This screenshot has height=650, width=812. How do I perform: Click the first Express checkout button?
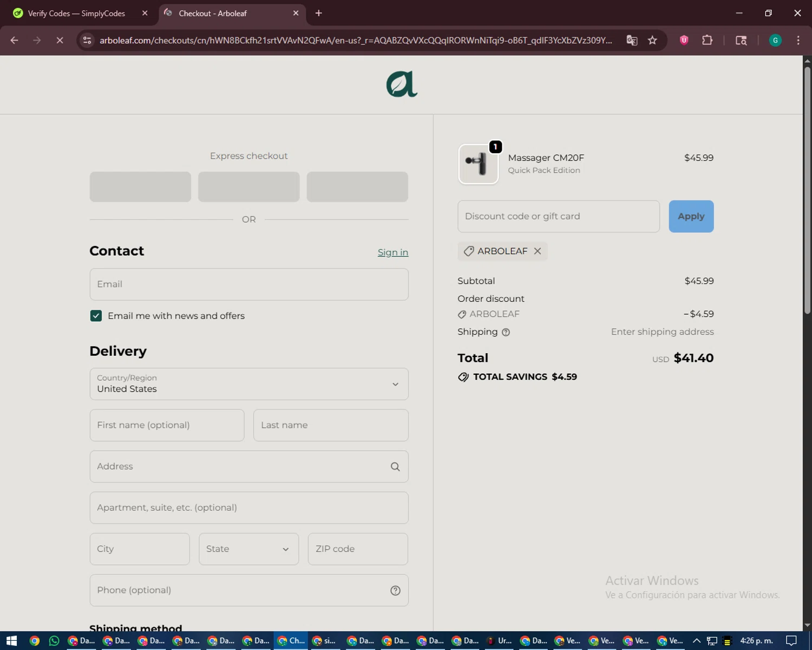(x=140, y=187)
